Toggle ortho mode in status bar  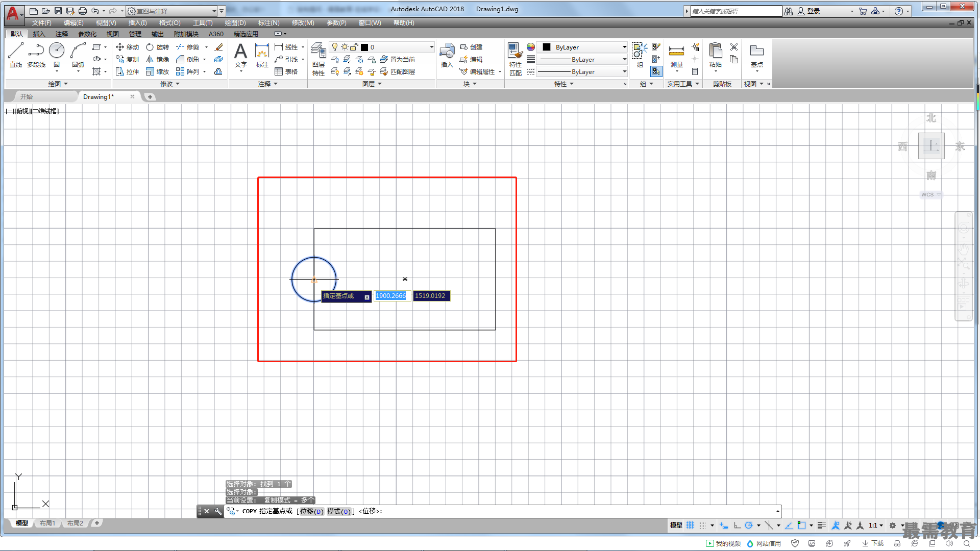[738, 525]
